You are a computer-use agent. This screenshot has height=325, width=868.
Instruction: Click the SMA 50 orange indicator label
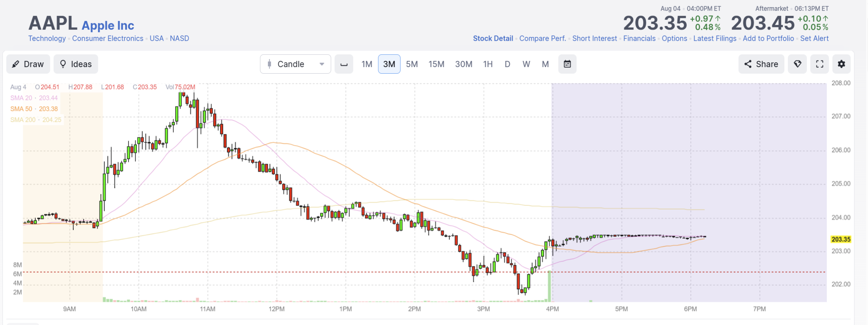[34, 109]
